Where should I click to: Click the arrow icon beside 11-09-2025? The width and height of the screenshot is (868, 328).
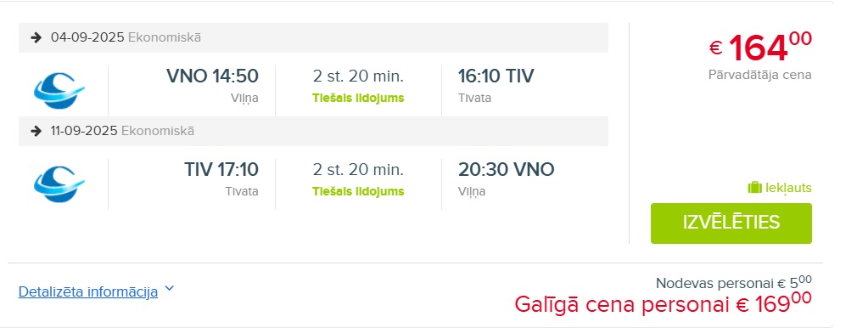point(36,132)
